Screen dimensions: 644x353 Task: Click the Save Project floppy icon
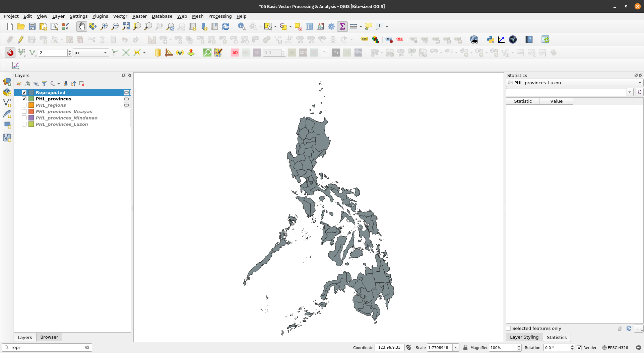pos(32,26)
